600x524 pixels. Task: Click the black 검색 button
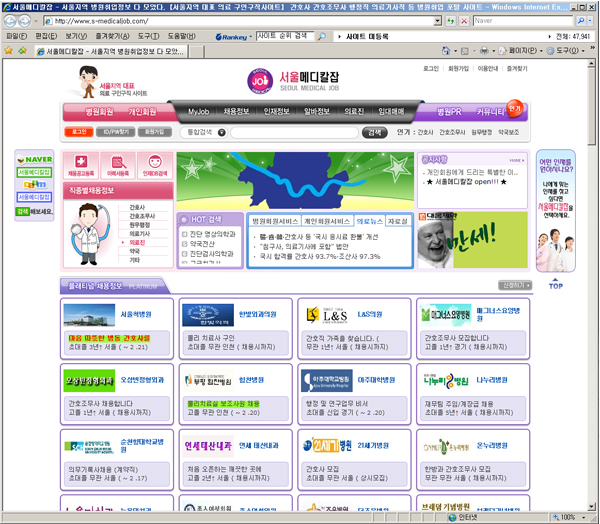click(375, 132)
